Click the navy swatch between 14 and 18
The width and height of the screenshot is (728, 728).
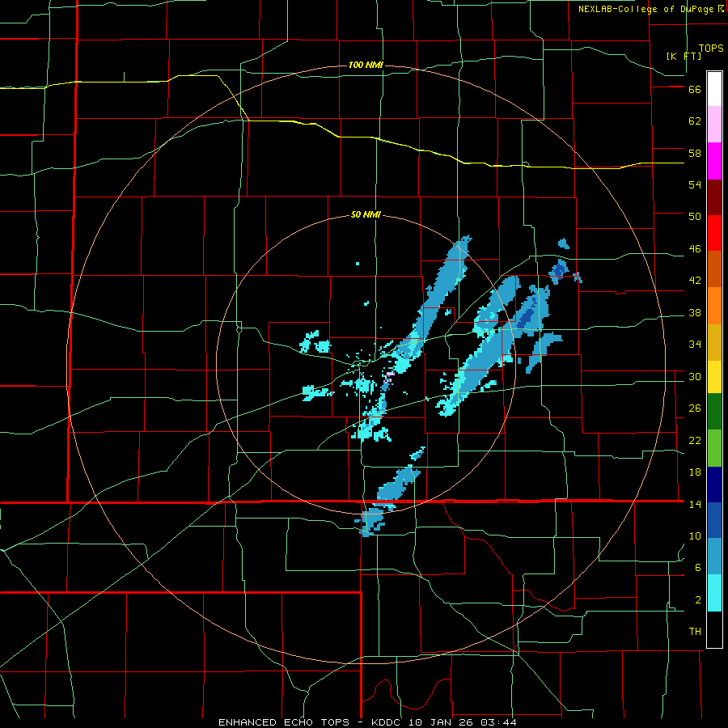tap(714, 485)
